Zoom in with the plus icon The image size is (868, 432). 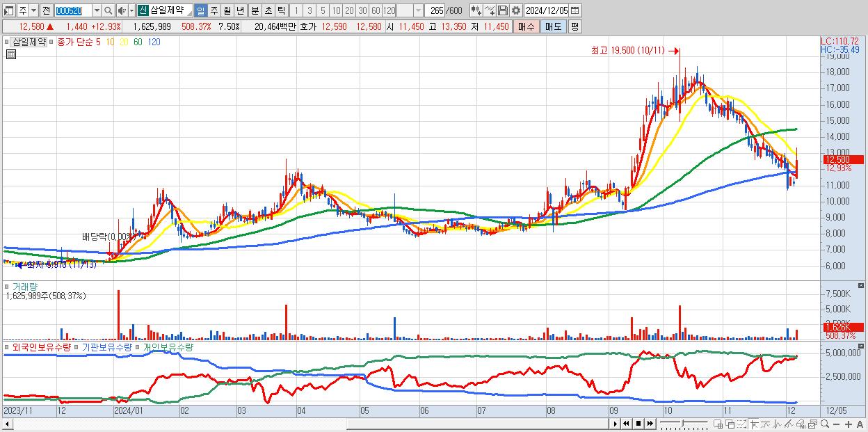(849, 424)
